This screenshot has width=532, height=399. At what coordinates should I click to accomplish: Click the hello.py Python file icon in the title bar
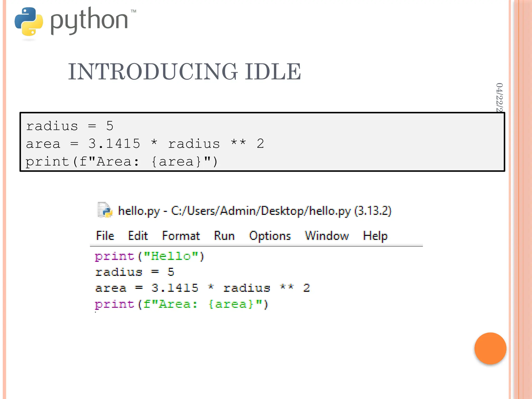(105, 210)
